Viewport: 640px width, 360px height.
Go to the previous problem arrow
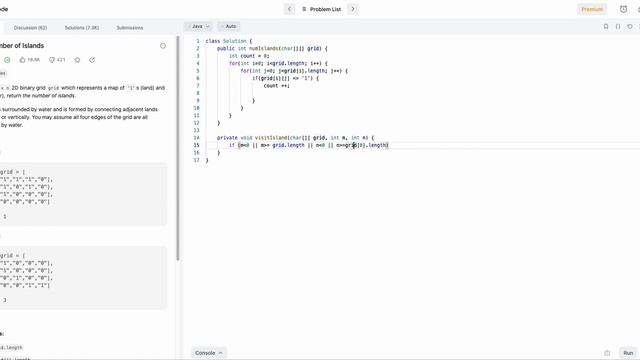coord(289,9)
